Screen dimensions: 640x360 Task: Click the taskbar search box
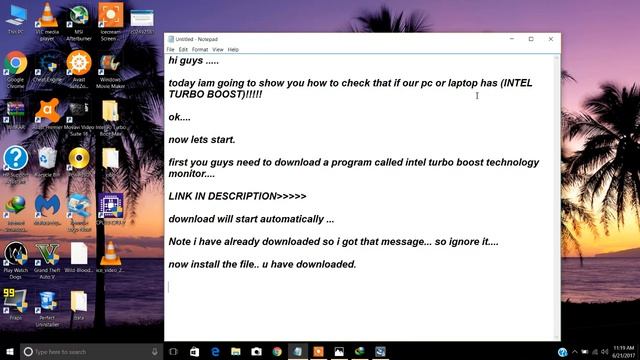point(91,351)
